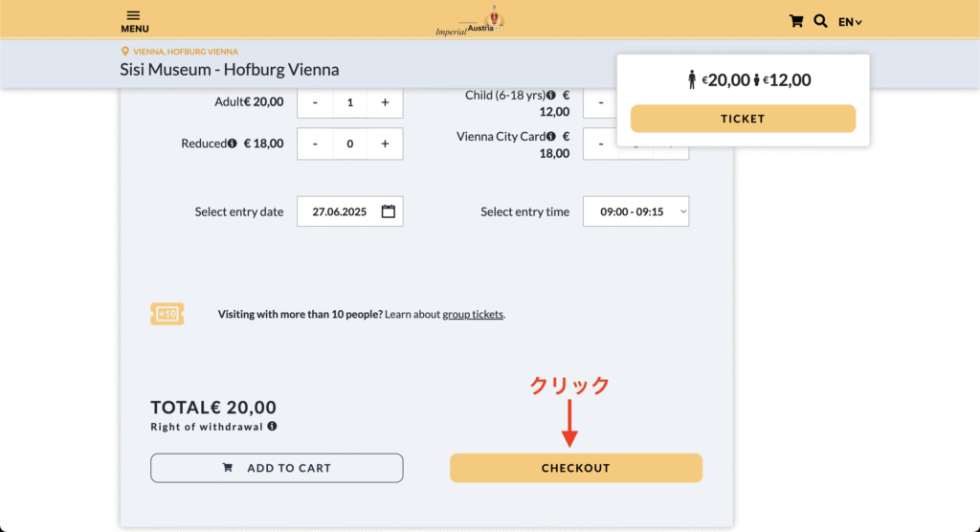
Task: Decrease Adult ticket quantity with minus
Action: (315, 102)
